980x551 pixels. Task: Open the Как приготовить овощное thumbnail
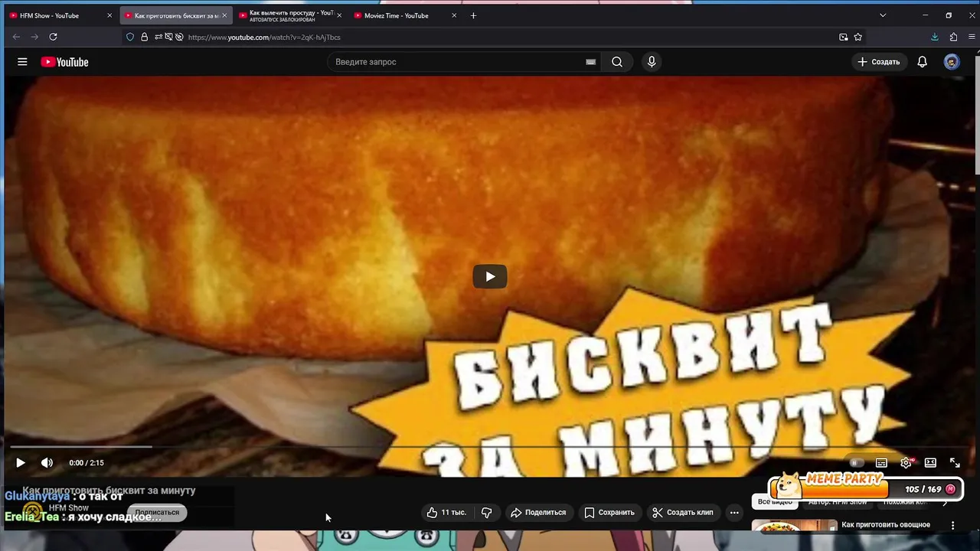pos(794,526)
